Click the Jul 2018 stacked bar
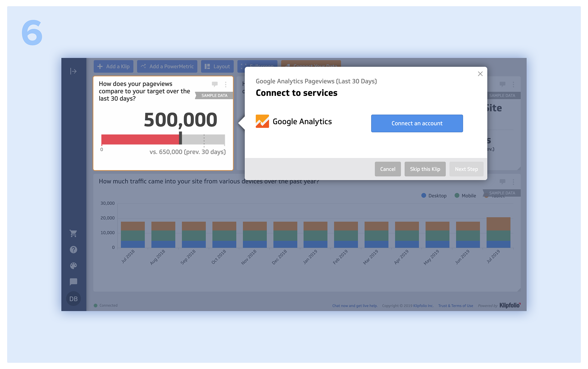This screenshot has width=588, height=369. (133, 234)
